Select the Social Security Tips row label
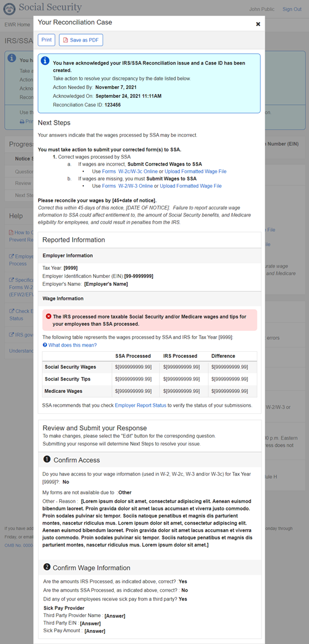 pos(67,379)
